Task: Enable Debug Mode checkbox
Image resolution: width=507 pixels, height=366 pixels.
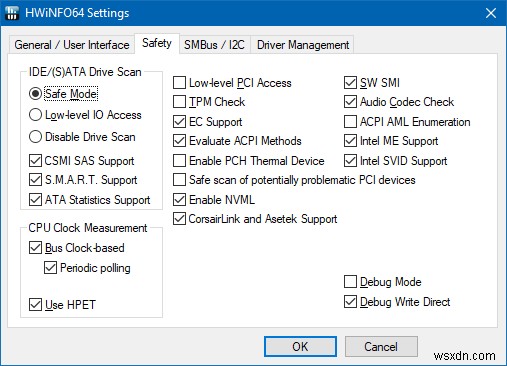Action: [x=350, y=282]
